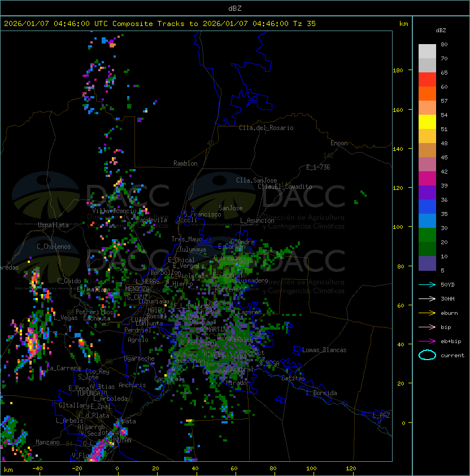Click the 'Anchoris' map label
Viewport: 470px width, 476px height.
click(132, 385)
